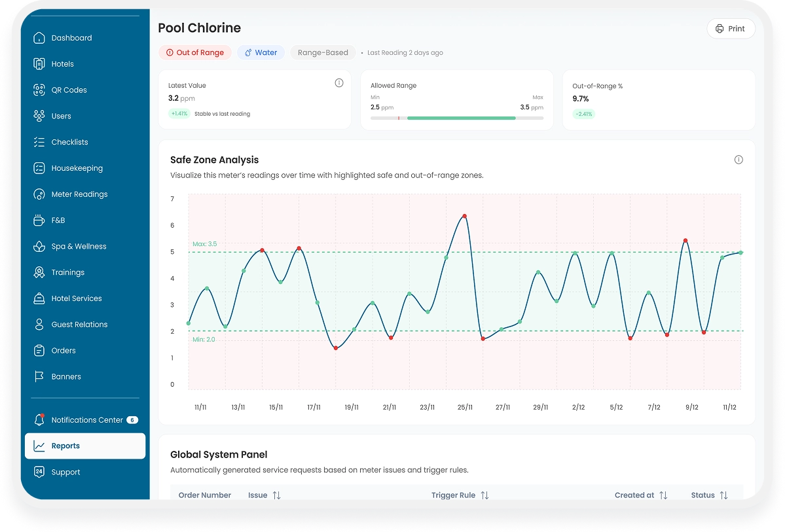Open the Support 24 icon
785x532 pixels.
39,472
